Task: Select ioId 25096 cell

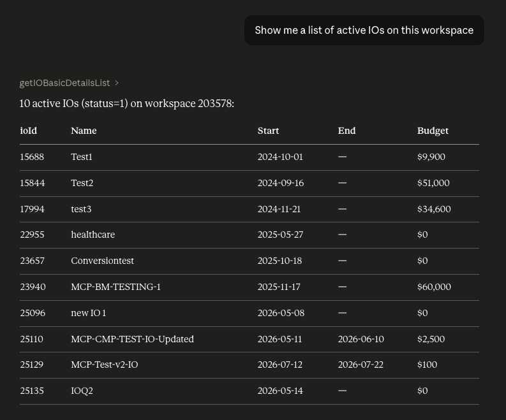Action: 33,313
